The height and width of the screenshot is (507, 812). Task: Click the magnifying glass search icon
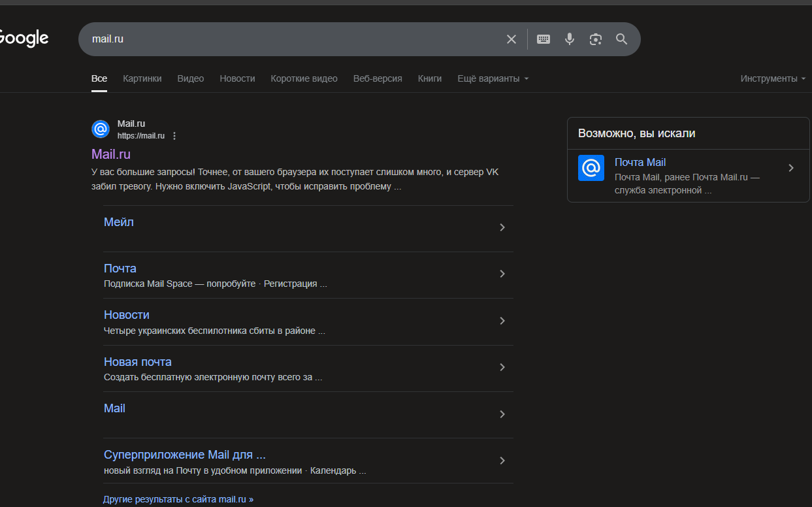621,39
